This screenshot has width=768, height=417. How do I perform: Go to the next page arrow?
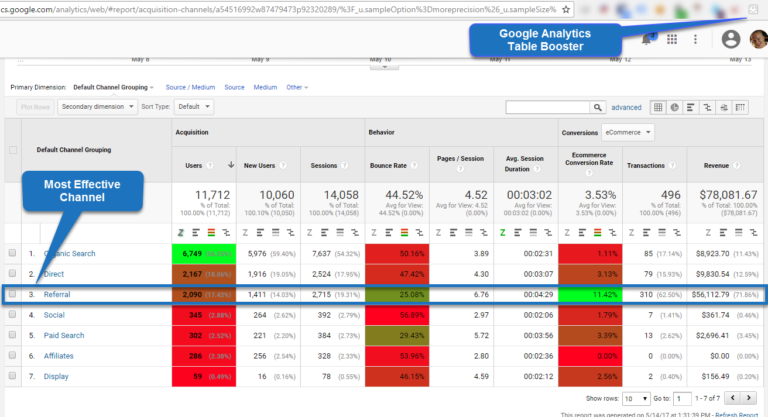749,398
